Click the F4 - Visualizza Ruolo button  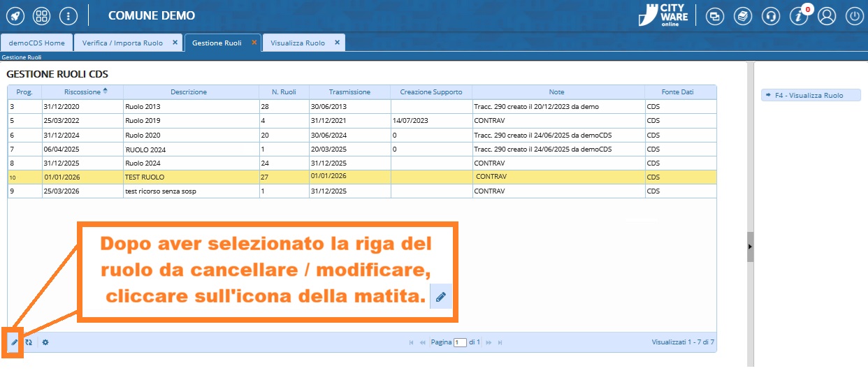coord(810,95)
